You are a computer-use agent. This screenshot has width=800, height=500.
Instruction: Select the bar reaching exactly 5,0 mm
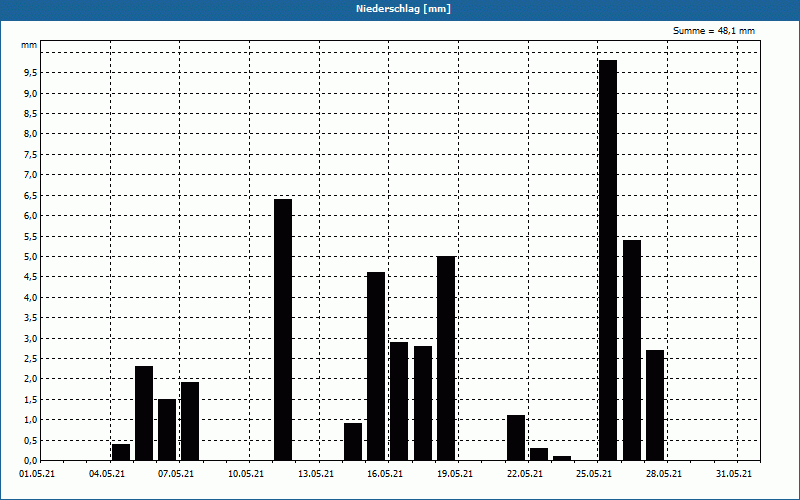point(446,358)
